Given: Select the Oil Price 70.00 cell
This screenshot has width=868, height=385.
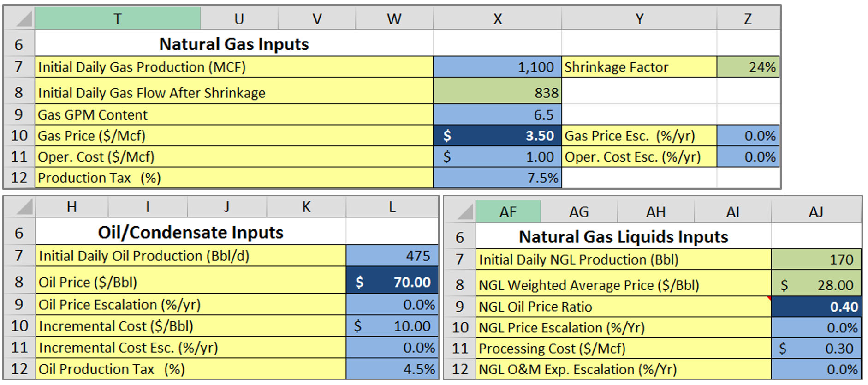Looking at the screenshot, I should (x=392, y=282).
